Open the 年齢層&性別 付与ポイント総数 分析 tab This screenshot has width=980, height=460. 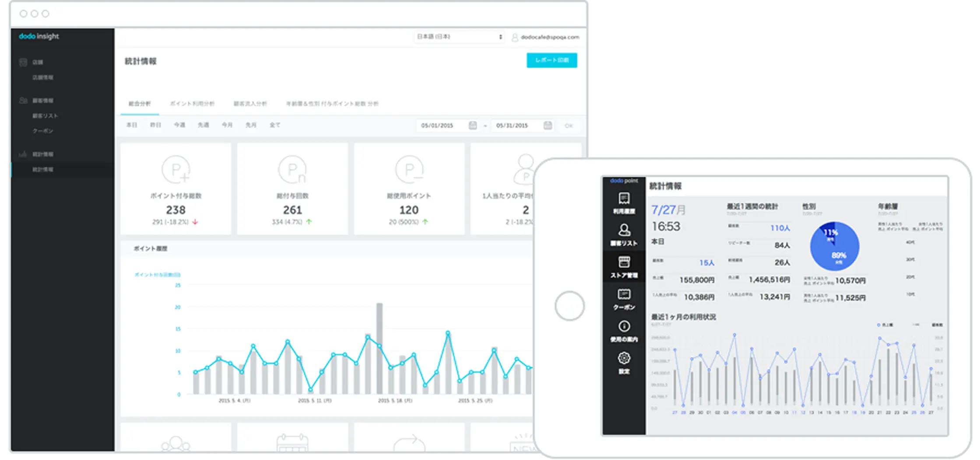tap(332, 104)
